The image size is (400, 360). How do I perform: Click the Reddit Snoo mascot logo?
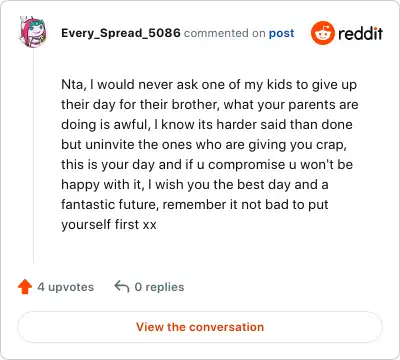[322, 33]
